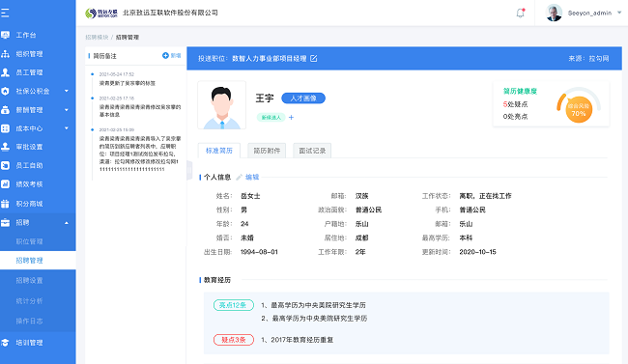Click 编辑 link for personal info
This screenshot has height=364, width=628.
(x=252, y=177)
